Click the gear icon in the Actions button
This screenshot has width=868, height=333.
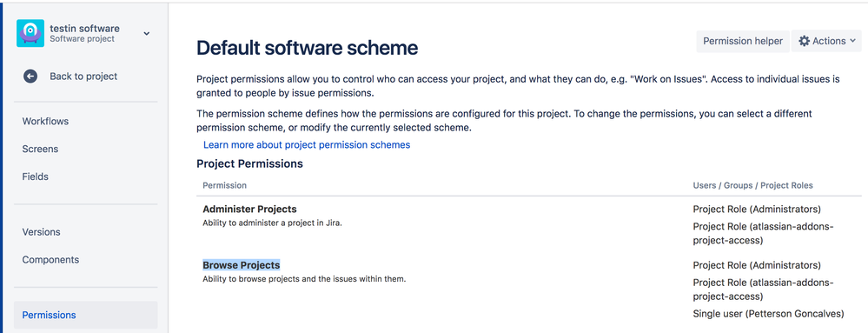point(804,41)
